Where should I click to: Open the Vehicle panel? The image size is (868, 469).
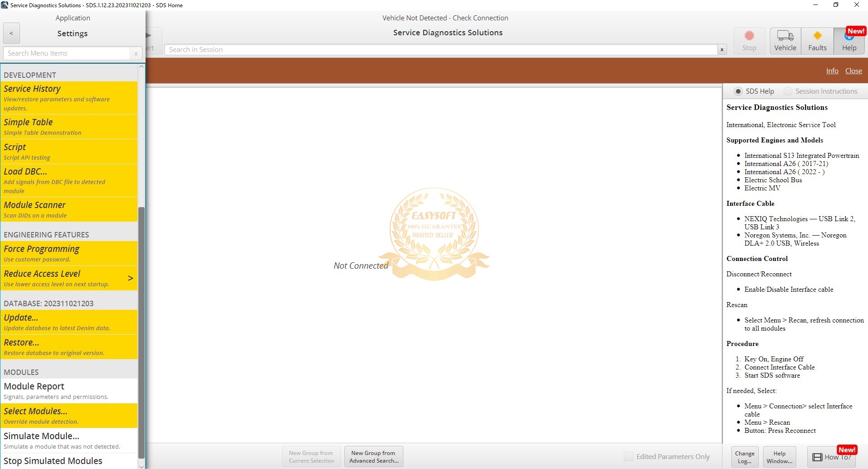click(785, 41)
